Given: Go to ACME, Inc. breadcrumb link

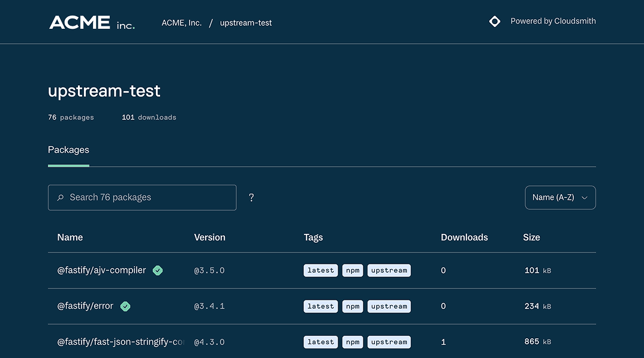Looking at the screenshot, I should [182, 23].
